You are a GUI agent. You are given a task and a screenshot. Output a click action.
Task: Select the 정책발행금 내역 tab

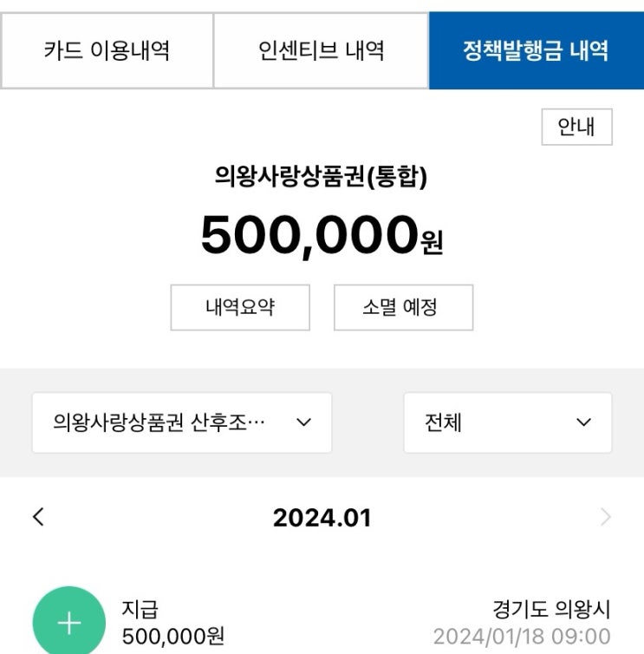click(536, 50)
